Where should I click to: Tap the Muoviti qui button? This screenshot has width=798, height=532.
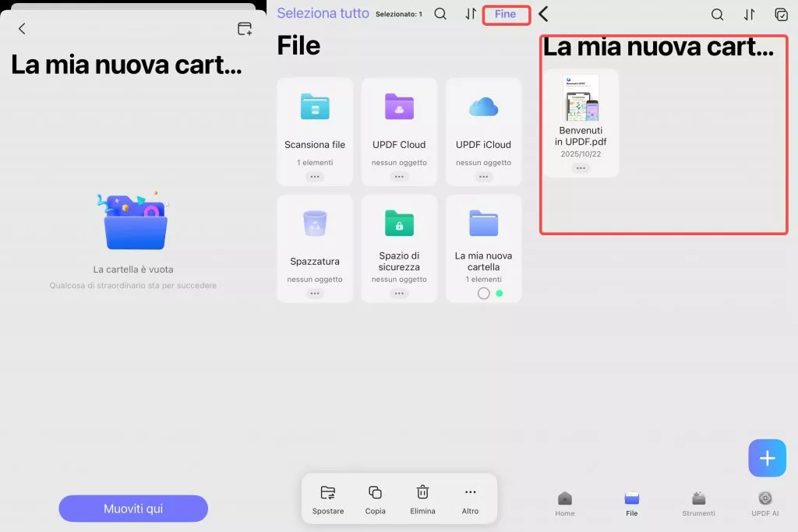[132, 508]
